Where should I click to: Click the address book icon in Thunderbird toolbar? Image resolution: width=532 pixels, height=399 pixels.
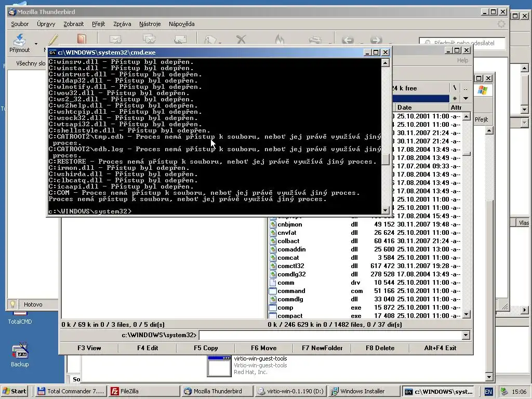[82, 39]
